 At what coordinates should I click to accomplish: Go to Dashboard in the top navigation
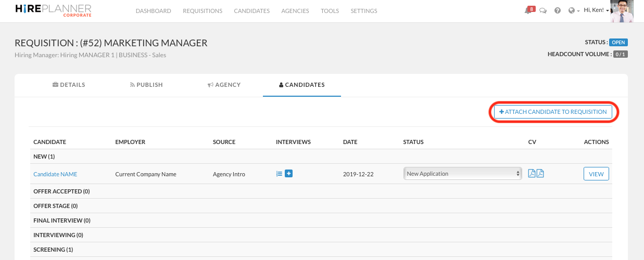tap(153, 11)
